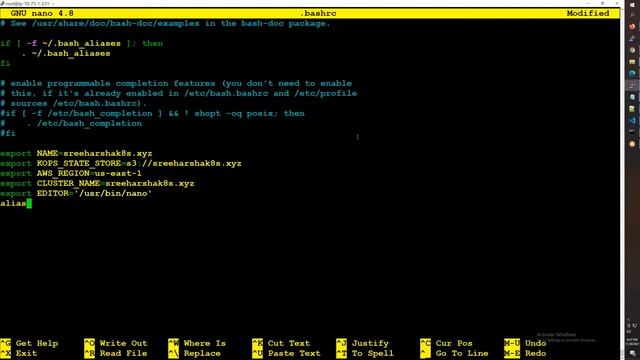Click the '# enable programmable completion features' comment
This screenshot has height=360, width=640.
point(176,83)
